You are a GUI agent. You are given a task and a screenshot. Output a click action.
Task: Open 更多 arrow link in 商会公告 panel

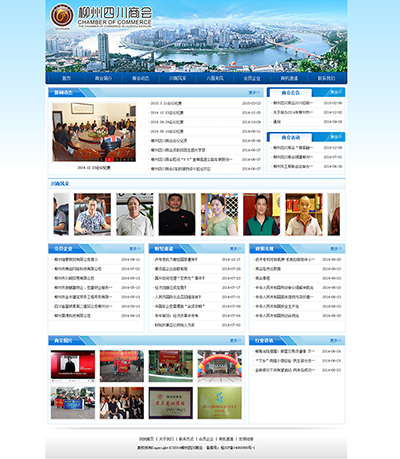point(336,92)
